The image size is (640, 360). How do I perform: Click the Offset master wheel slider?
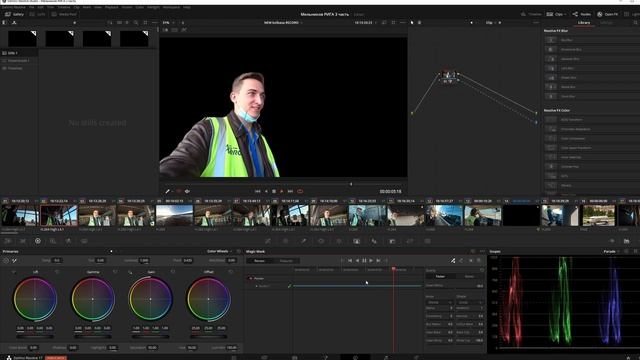[x=209, y=337]
